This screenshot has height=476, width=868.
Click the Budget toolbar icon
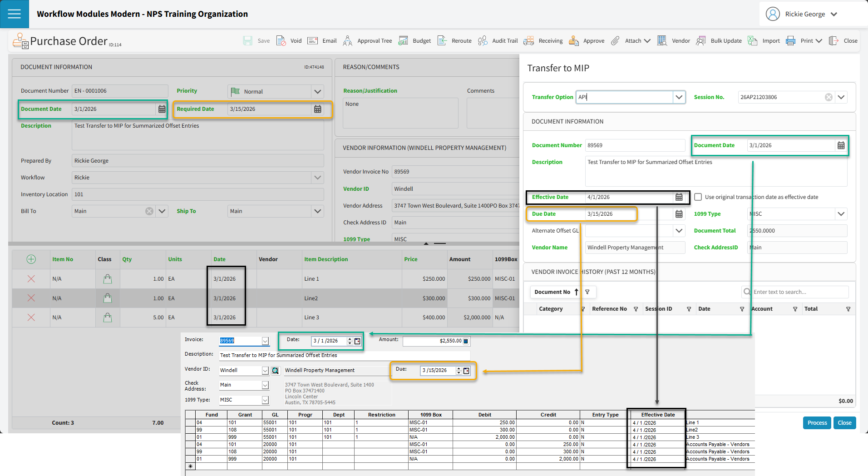(x=403, y=41)
